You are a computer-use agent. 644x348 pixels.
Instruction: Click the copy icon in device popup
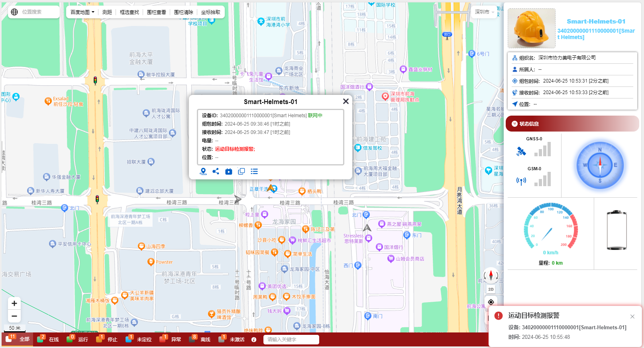pos(241,171)
